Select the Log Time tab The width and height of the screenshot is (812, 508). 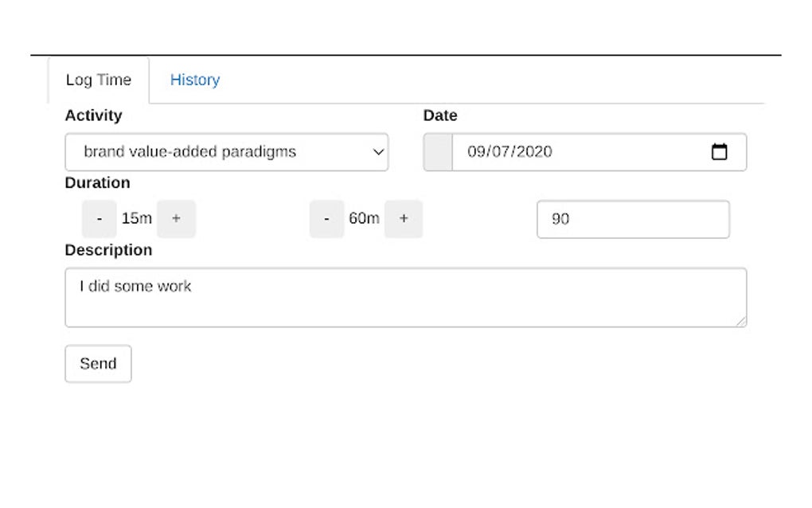(99, 80)
